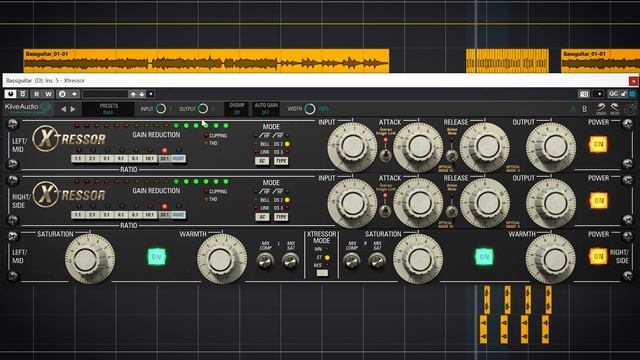Click the Kiive Audio logo

(28, 108)
